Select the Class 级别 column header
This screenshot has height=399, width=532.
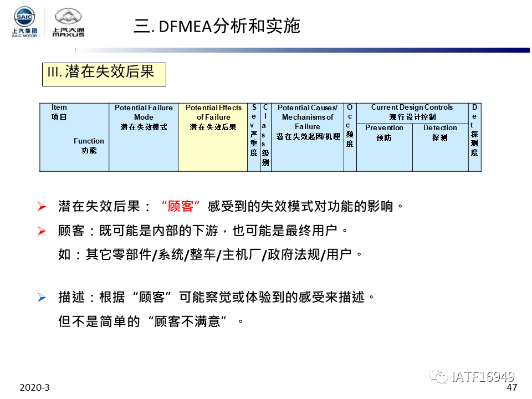coord(265,137)
